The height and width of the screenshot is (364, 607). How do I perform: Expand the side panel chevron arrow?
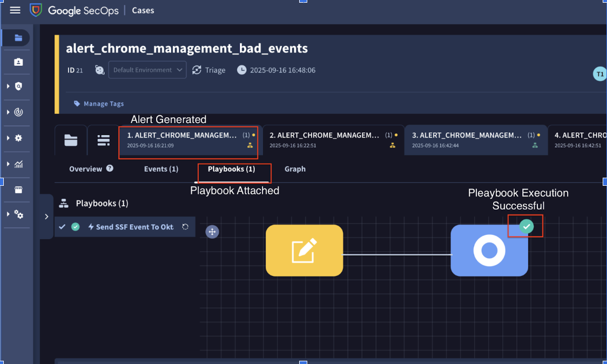tap(46, 217)
